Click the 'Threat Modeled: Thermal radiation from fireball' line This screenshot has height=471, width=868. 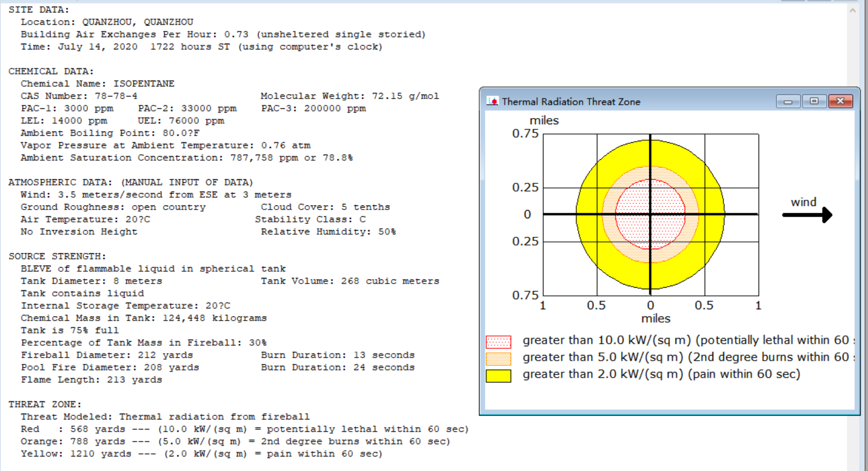coord(165,417)
